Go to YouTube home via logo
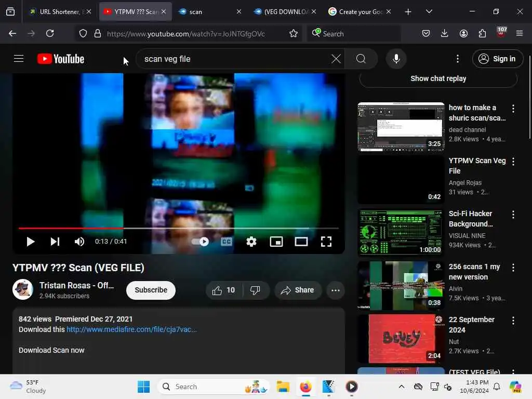 tap(61, 59)
